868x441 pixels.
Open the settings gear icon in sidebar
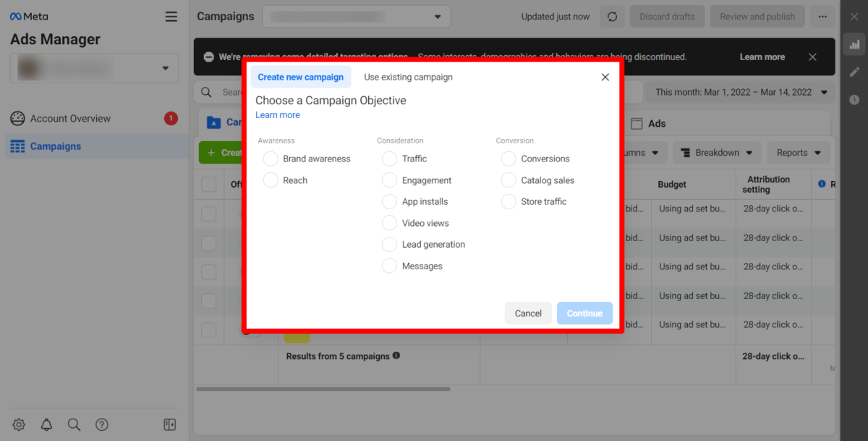pos(19,424)
